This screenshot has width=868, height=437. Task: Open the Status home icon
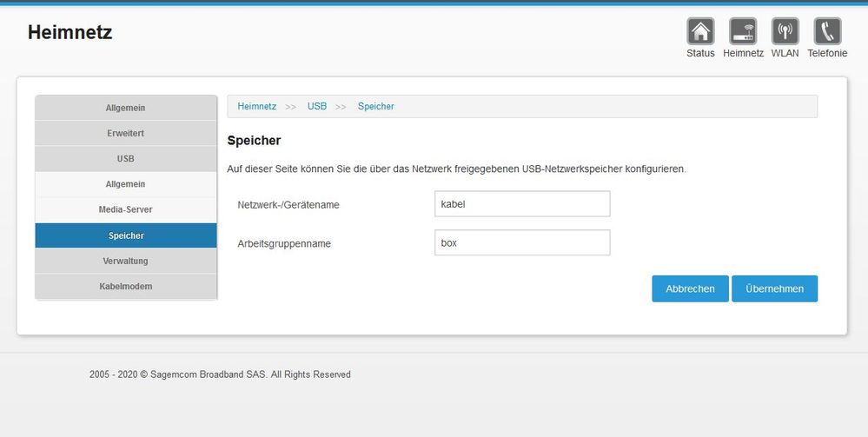[x=700, y=31]
